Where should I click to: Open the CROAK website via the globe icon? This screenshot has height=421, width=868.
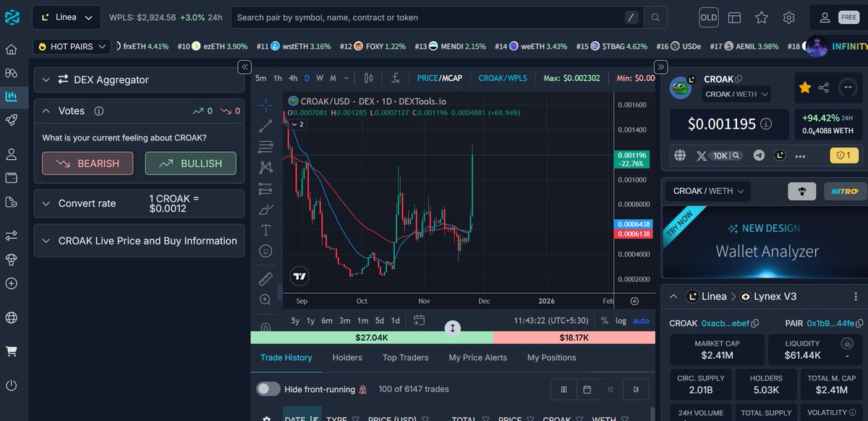(678, 156)
